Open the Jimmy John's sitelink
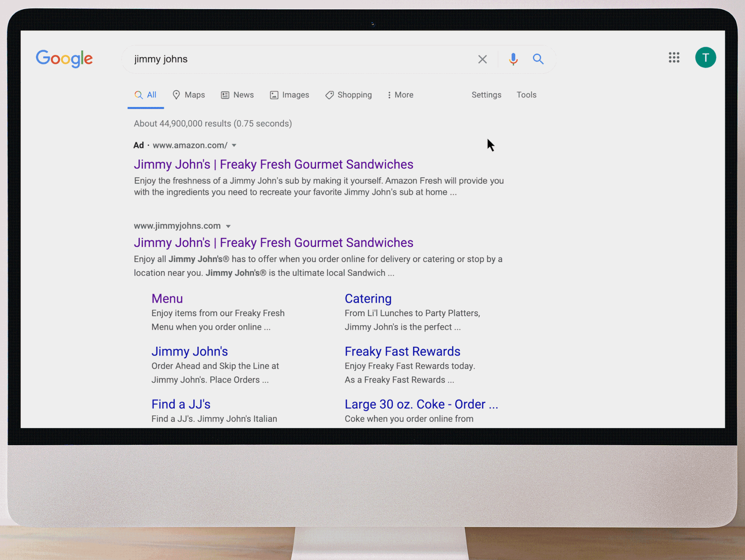Screen dimensions: 745x560 pyautogui.click(x=189, y=351)
